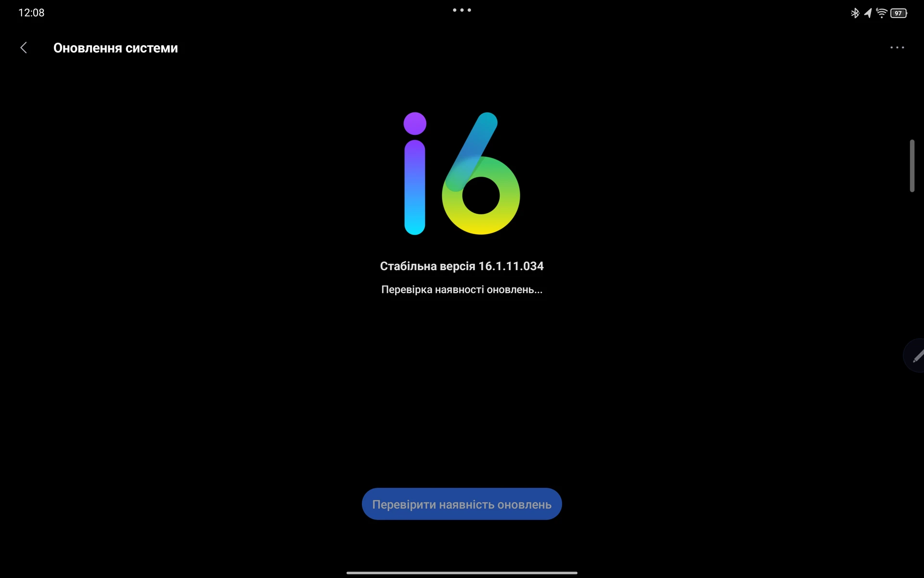
Task: Tap Стабільна версія 16.1.11.034 text
Action: coord(462,266)
